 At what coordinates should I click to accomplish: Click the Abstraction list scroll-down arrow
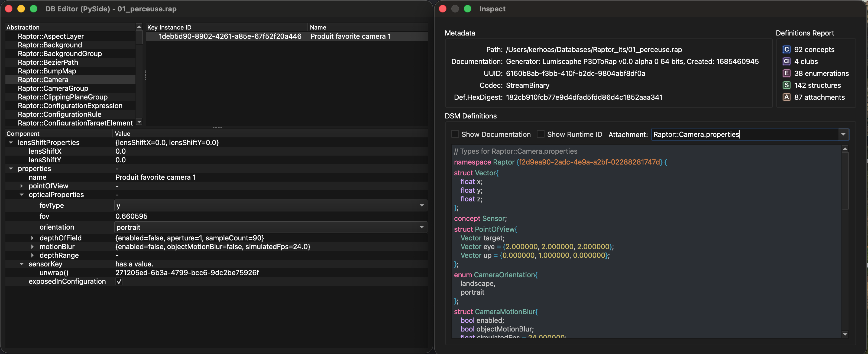(139, 122)
